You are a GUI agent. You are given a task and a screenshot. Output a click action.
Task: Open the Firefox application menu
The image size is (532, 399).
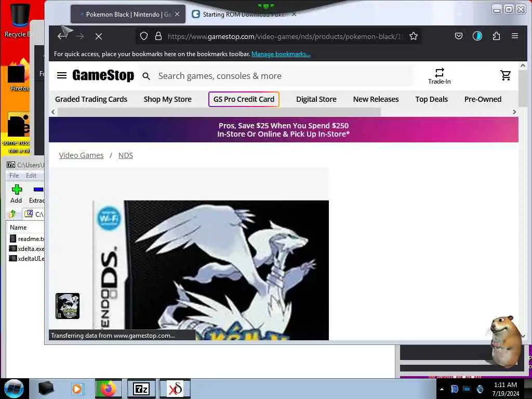point(515,36)
